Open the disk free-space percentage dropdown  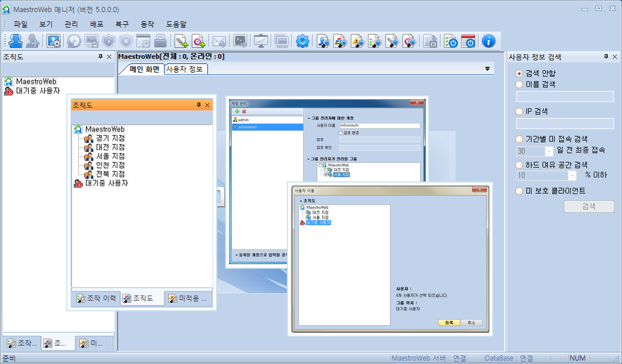coord(572,176)
